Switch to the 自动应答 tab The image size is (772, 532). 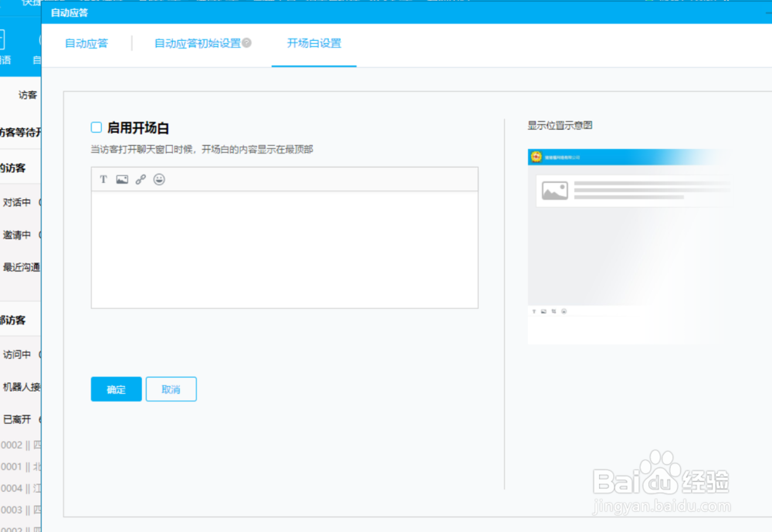click(x=86, y=44)
